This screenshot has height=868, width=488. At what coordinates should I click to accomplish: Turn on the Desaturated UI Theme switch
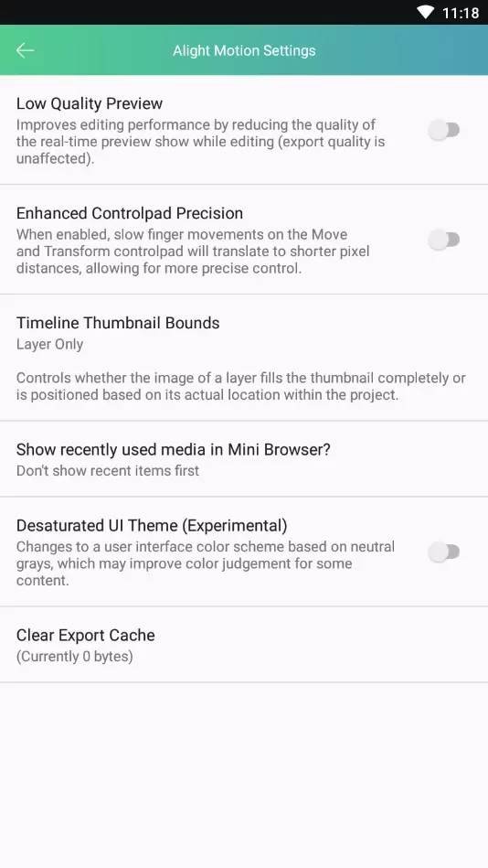pos(444,552)
